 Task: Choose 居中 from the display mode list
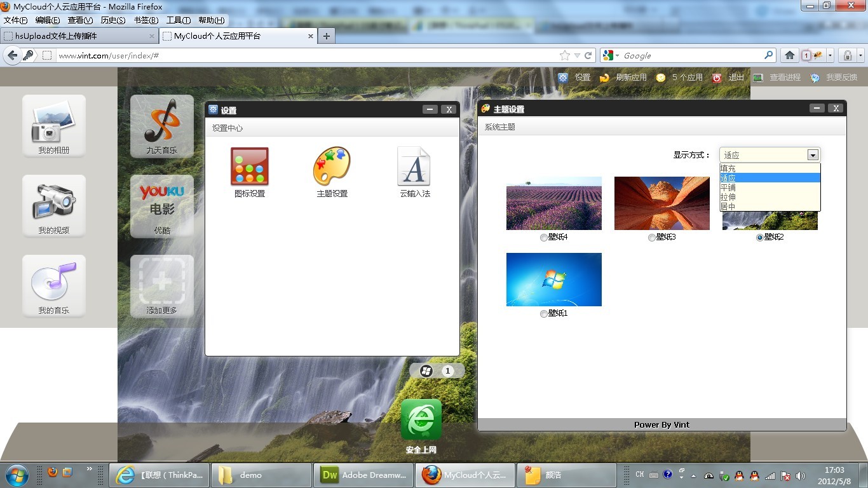point(770,207)
